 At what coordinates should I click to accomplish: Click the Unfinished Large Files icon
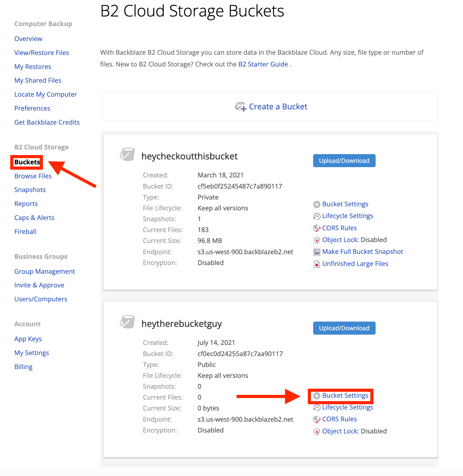coord(317,264)
